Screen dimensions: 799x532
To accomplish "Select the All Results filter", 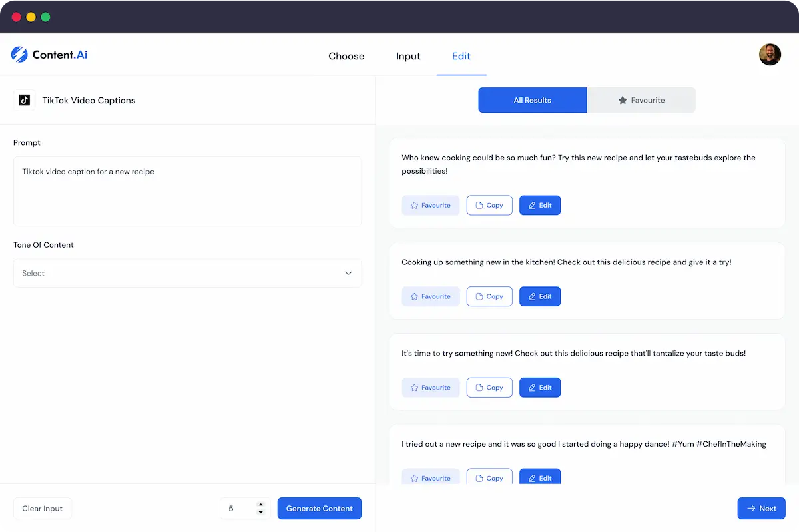I will 532,101.
